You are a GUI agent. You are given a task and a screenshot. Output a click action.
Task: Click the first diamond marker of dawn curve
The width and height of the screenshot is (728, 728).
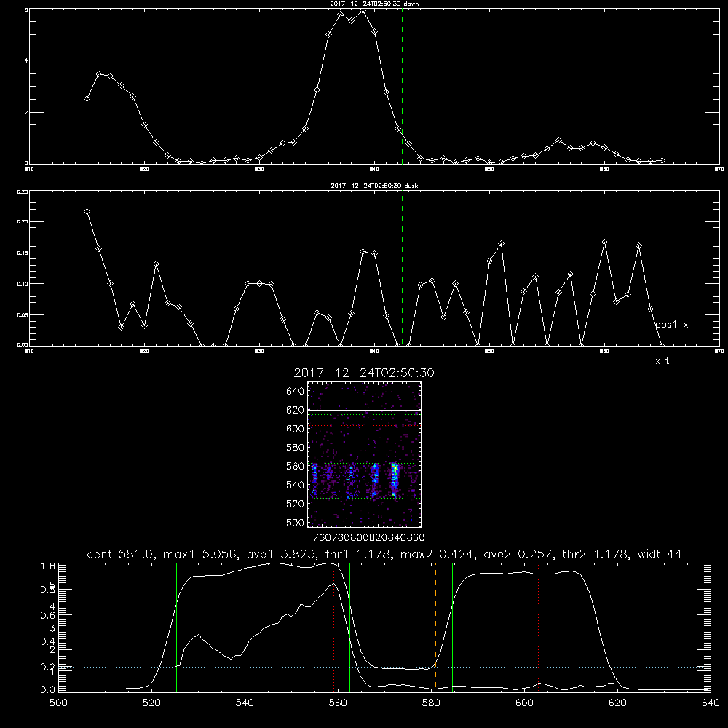pos(87,98)
